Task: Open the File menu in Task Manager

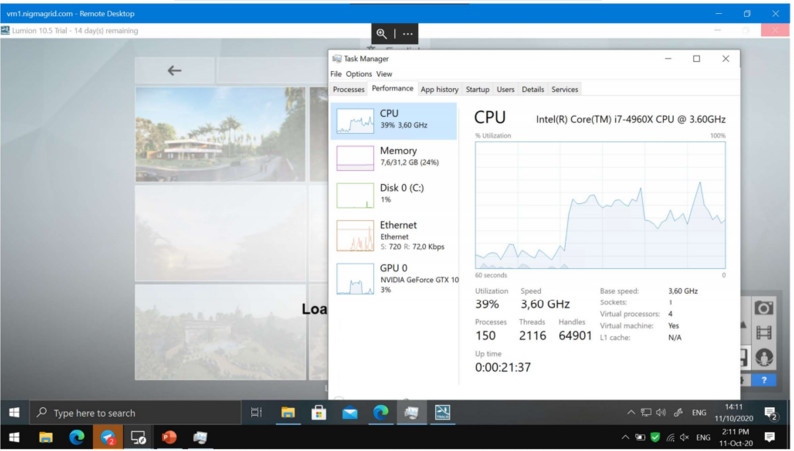Action: (337, 74)
